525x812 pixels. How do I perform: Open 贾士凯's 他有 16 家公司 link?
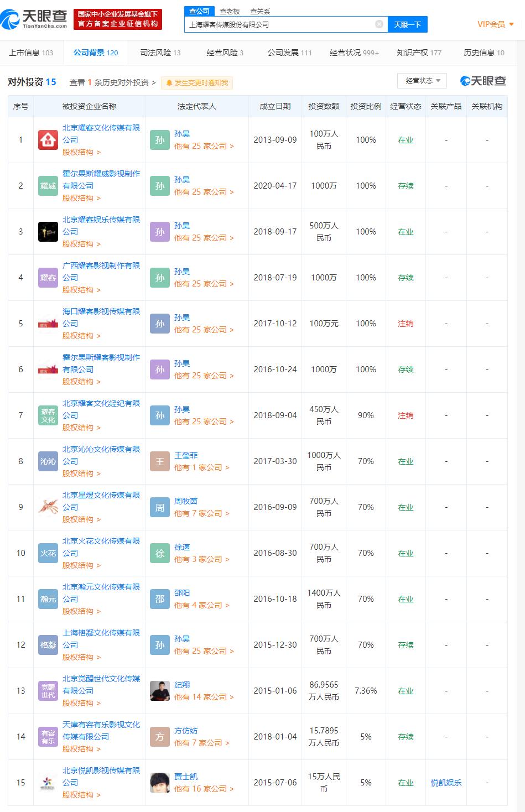coord(204,789)
